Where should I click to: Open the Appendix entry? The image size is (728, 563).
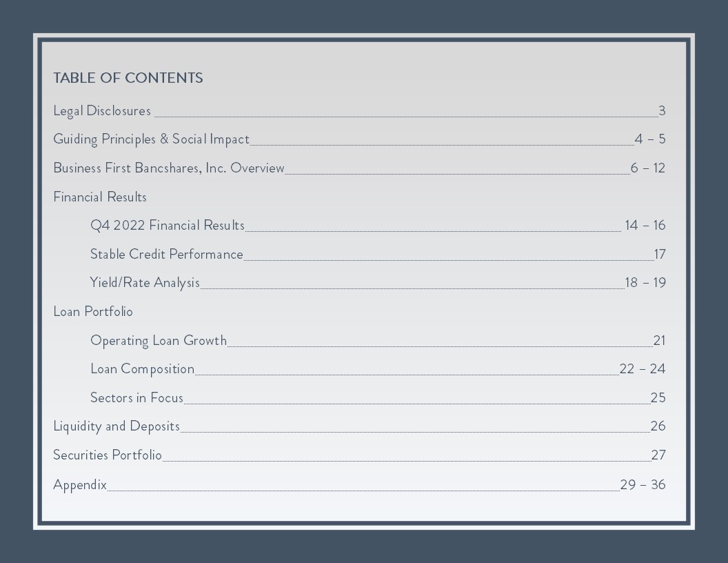[80, 485]
